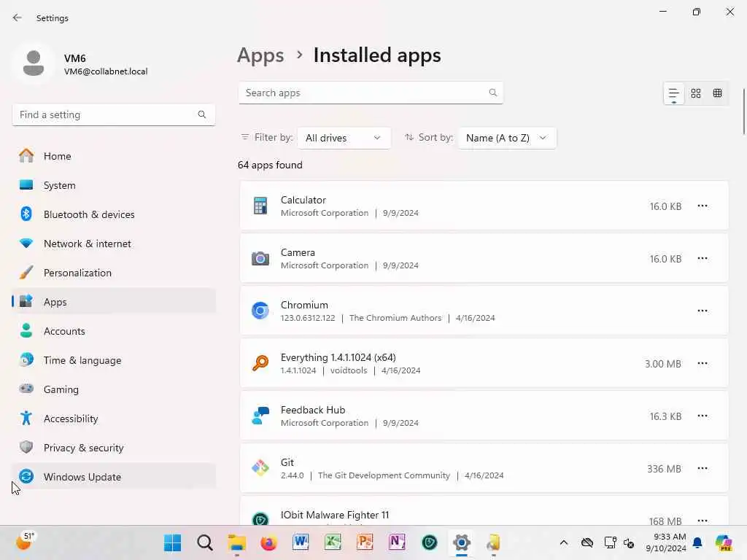Open Gaming settings
Image resolution: width=747 pixels, height=560 pixels.
pos(113,389)
